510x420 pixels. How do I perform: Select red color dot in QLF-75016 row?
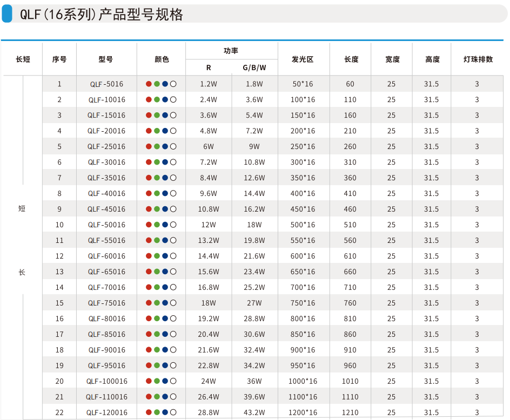pos(149,303)
